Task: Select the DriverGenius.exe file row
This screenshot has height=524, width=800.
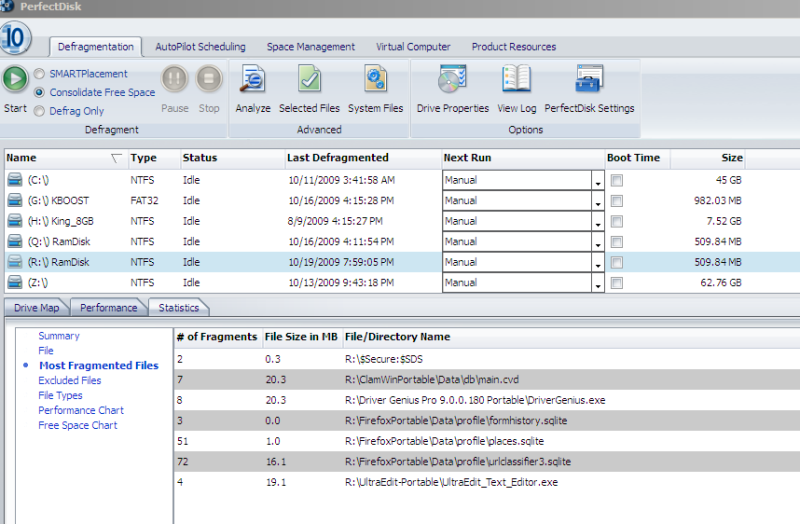Action: 487,400
